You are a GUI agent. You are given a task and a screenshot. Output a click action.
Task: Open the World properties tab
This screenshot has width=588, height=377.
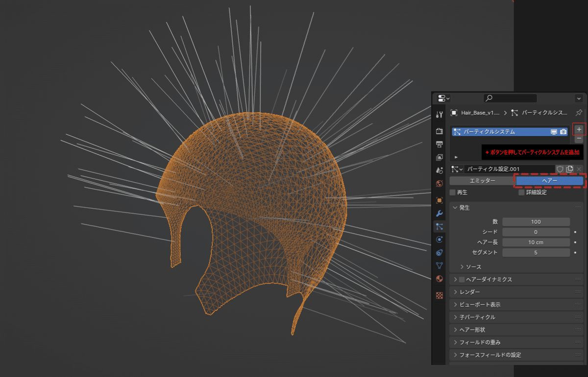point(439,184)
